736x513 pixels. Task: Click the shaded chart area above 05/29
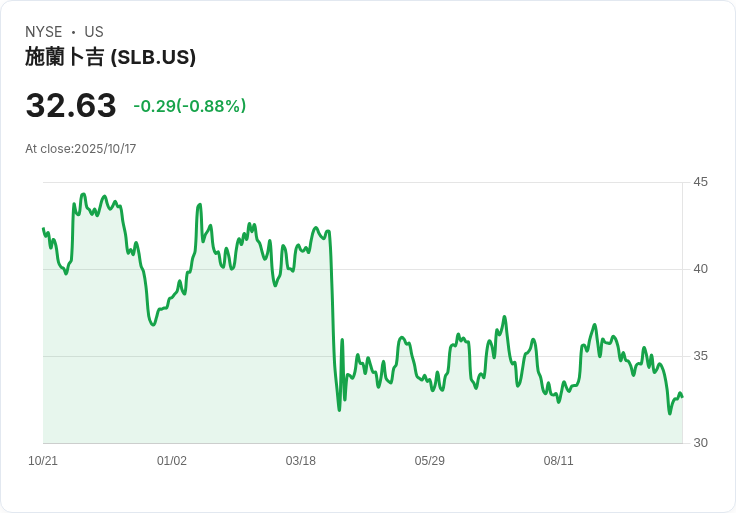pyautogui.click(x=430, y=415)
